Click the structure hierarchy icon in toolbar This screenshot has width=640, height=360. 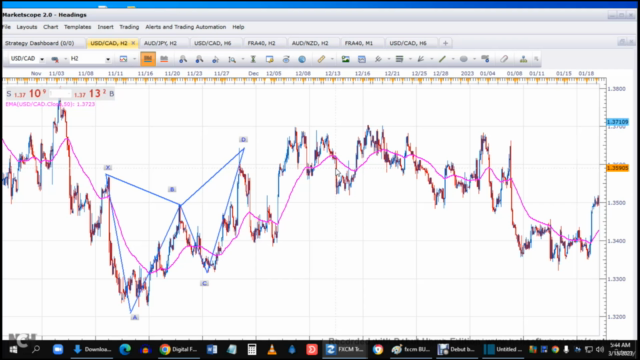pos(523,59)
